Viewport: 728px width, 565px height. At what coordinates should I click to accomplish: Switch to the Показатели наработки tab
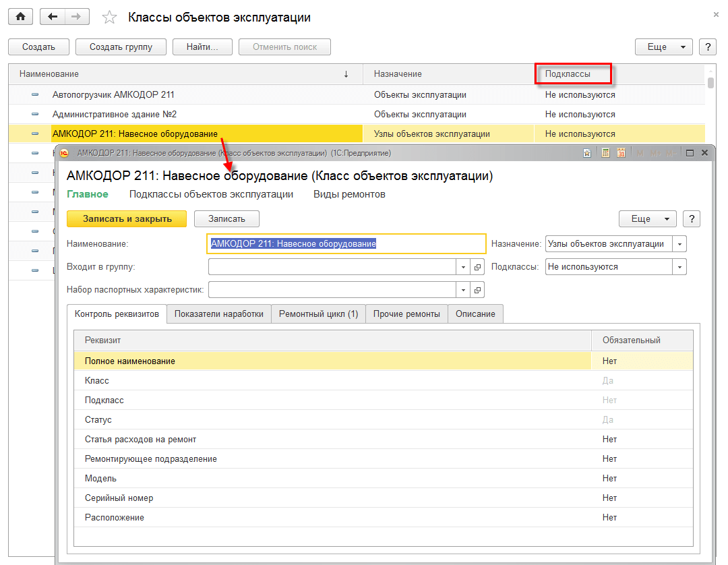pyautogui.click(x=219, y=314)
